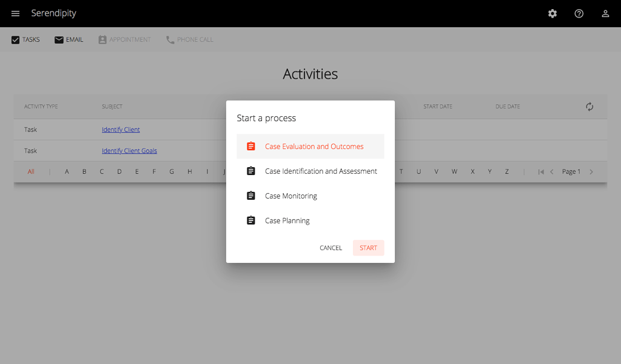Click the Case Monitoring clipboard icon
The image size is (621, 364).
[x=251, y=195]
